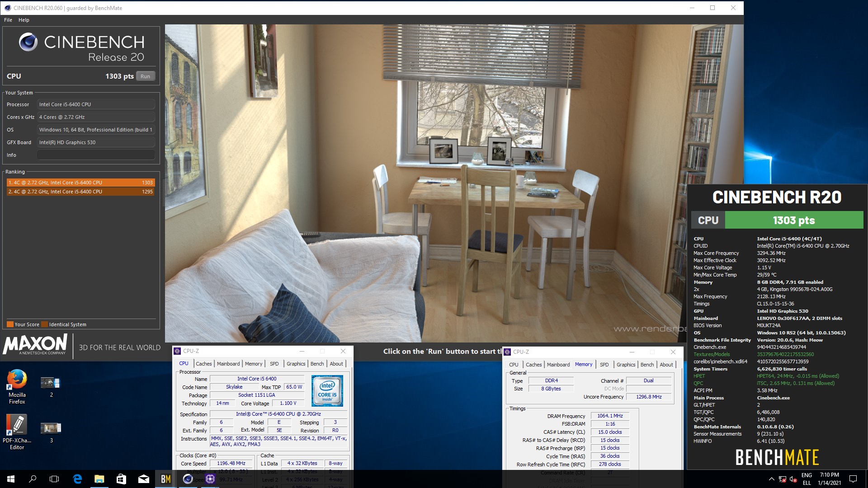Switch to Mainboard tab in left CPU-Z
The width and height of the screenshot is (868, 488).
tap(228, 364)
